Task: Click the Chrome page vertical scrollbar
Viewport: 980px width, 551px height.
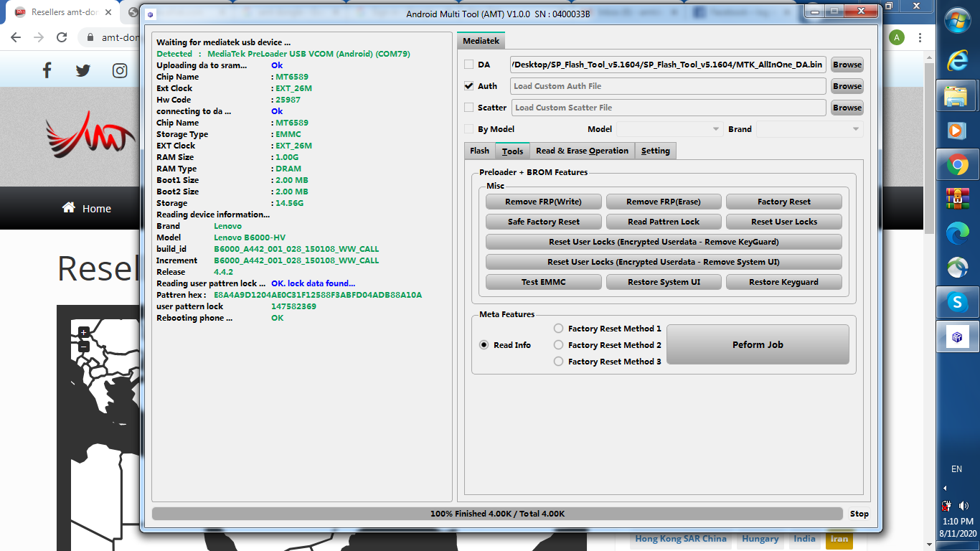Action: [x=929, y=147]
